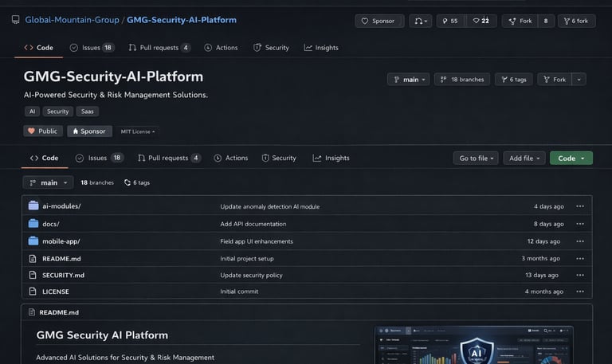
Task: Open commit 'Field app UI enhancements'
Action: pos(257,241)
